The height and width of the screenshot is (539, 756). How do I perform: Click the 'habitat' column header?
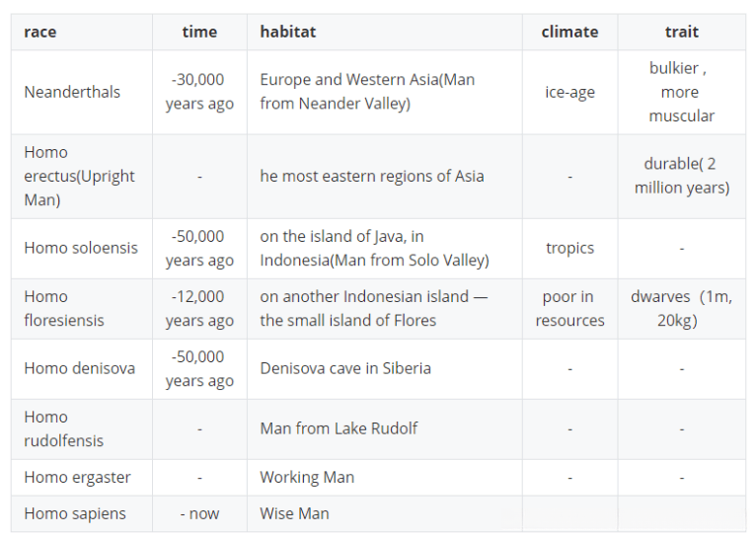288,32
